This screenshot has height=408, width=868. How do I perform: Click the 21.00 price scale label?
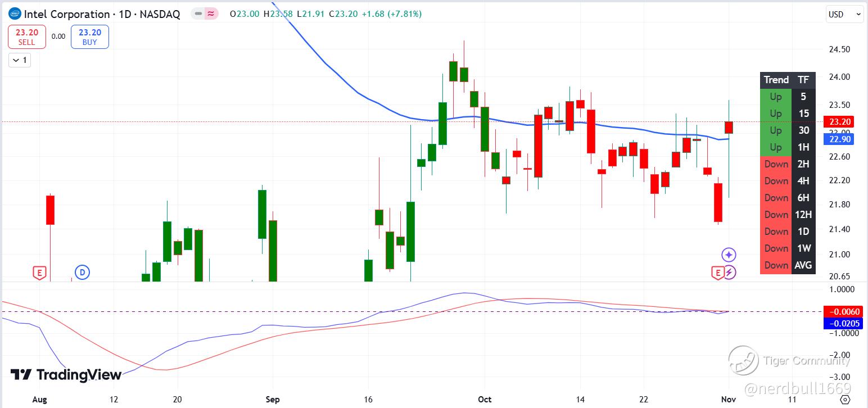point(840,255)
